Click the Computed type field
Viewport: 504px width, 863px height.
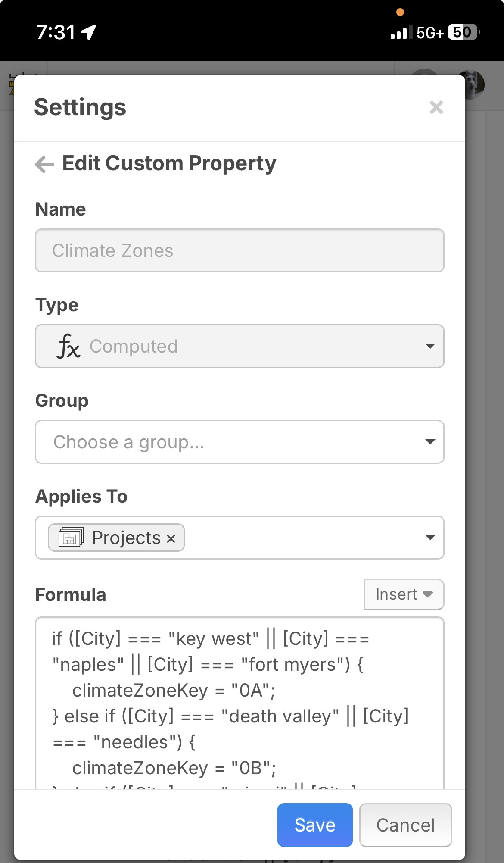tap(240, 346)
